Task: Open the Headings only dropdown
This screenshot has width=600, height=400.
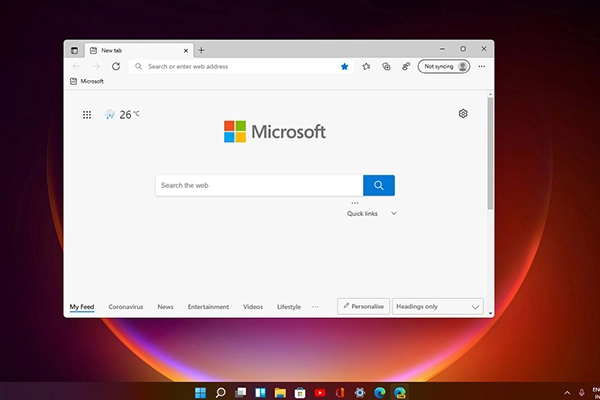Action: (x=438, y=306)
